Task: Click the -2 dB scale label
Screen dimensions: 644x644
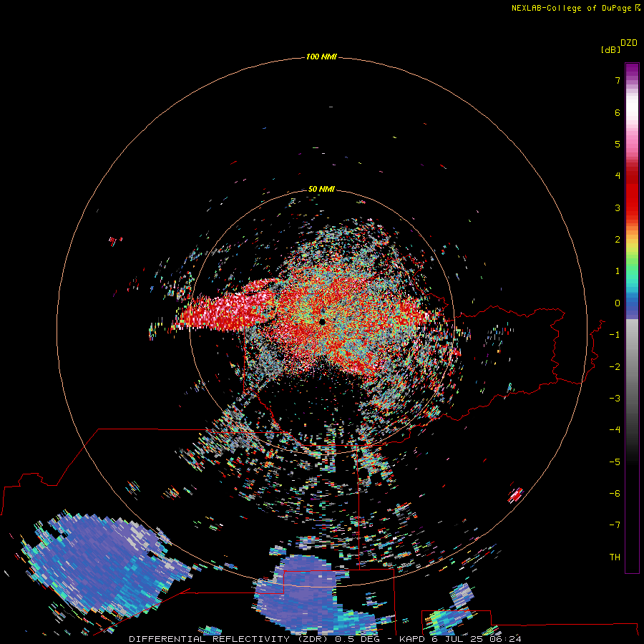Action: [615, 367]
